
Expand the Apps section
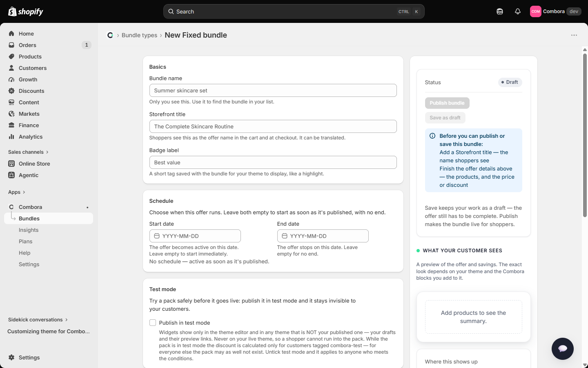tap(17, 192)
